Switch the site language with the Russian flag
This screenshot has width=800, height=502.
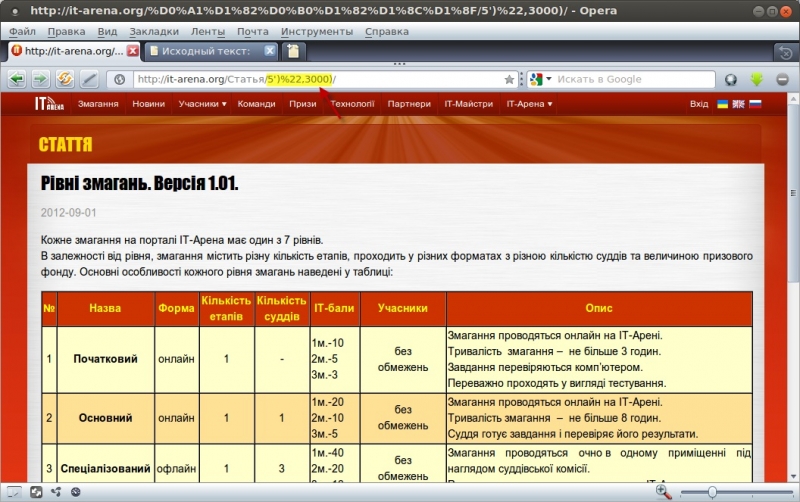point(755,104)
